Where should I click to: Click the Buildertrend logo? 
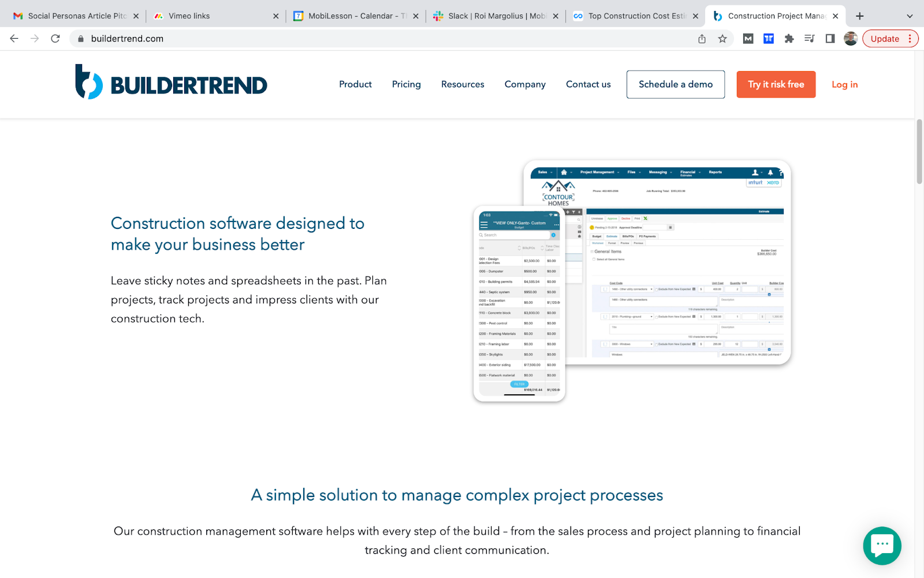point(171,83)
